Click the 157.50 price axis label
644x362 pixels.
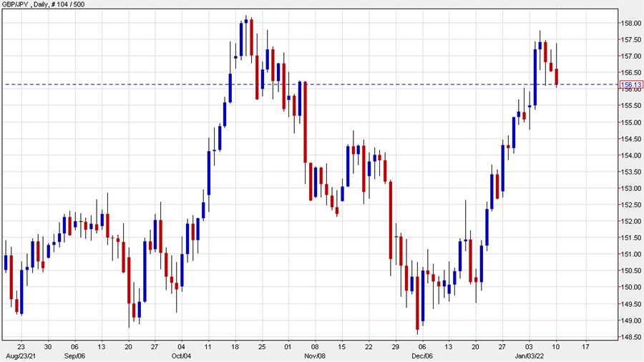tap(630, 39)
